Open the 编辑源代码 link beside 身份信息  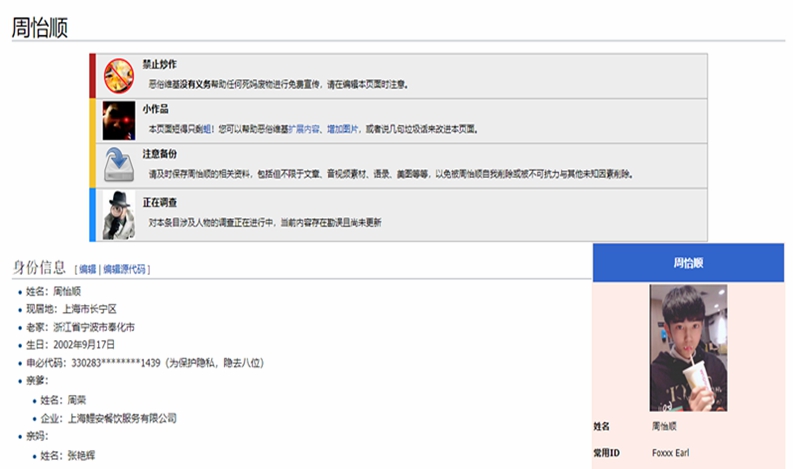[x=125, y=269]
